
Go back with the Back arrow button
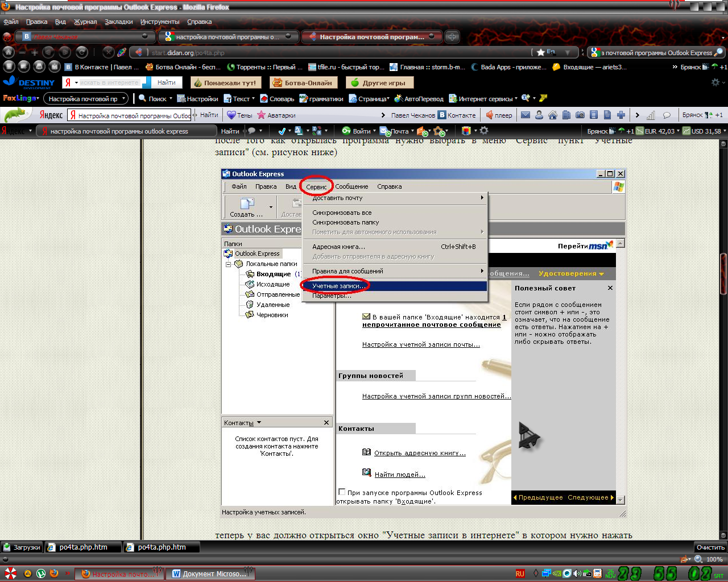[x=49, y=52]
